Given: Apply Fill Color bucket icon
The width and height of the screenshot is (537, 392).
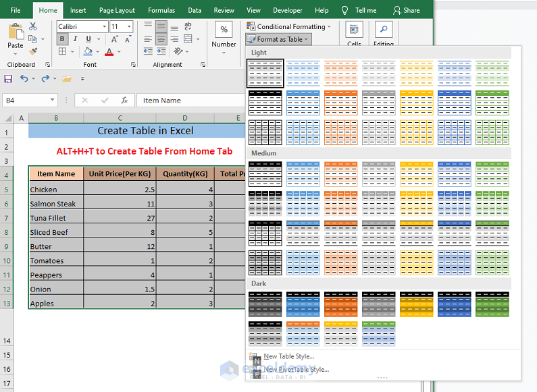Looking at the screenshot, I should pos(88,51).
